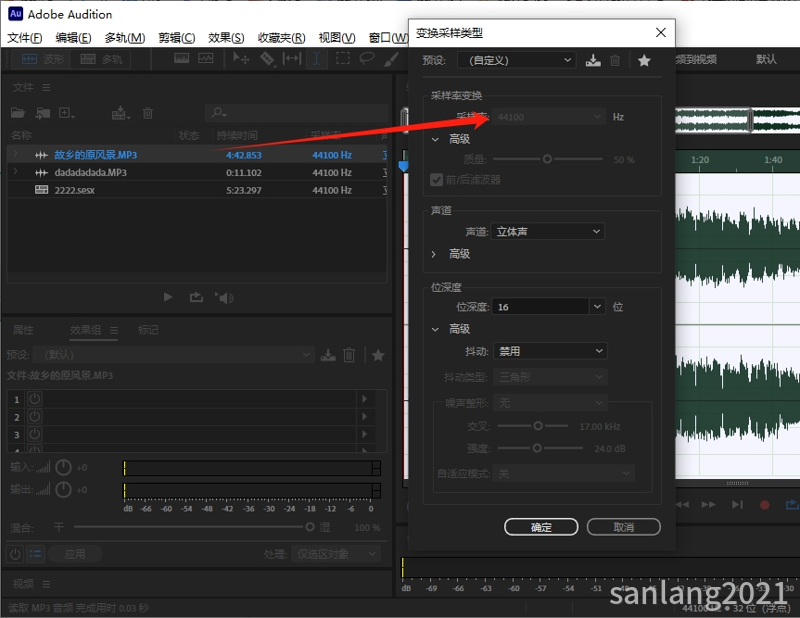Viewport: 800px width, 618px height.
Task: Switch to the 标记 tab
Action: [x=148, y=330]
